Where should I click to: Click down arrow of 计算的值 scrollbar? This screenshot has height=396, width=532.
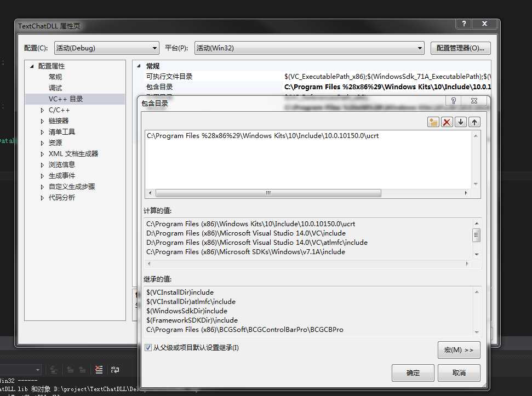(x=476, y=254)
